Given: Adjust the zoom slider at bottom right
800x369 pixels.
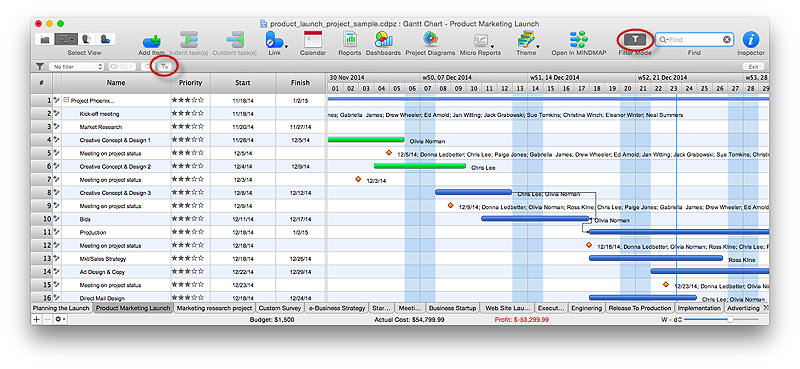Looking at the screenshot, I should coord(730,319).
